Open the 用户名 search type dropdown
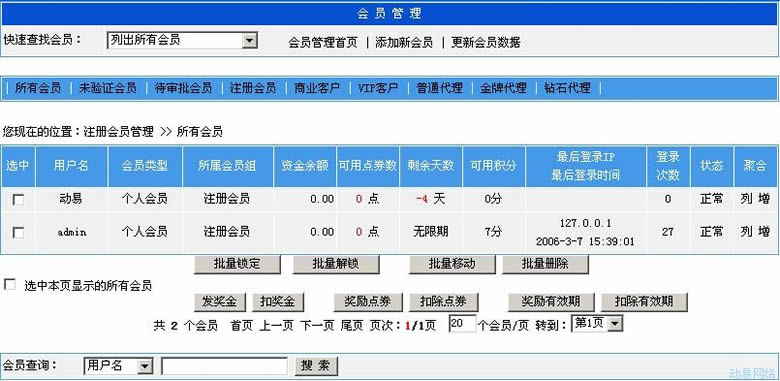Viewport: 780px width, 381px height. tap(118, 366)
